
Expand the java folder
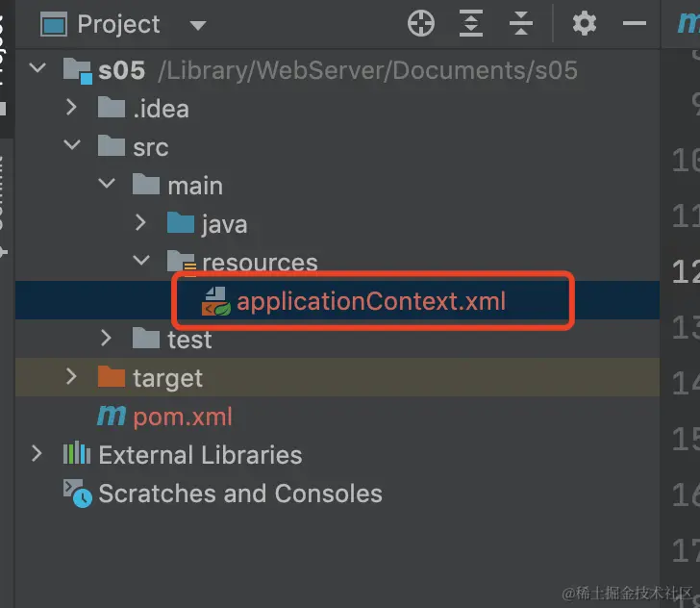140,224
